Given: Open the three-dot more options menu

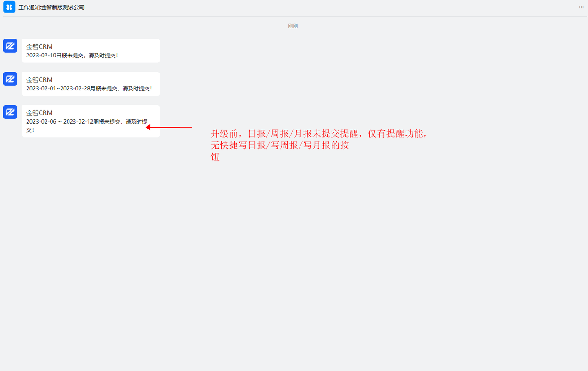Looking at the screenshot, I should click(x=582, y=7).
